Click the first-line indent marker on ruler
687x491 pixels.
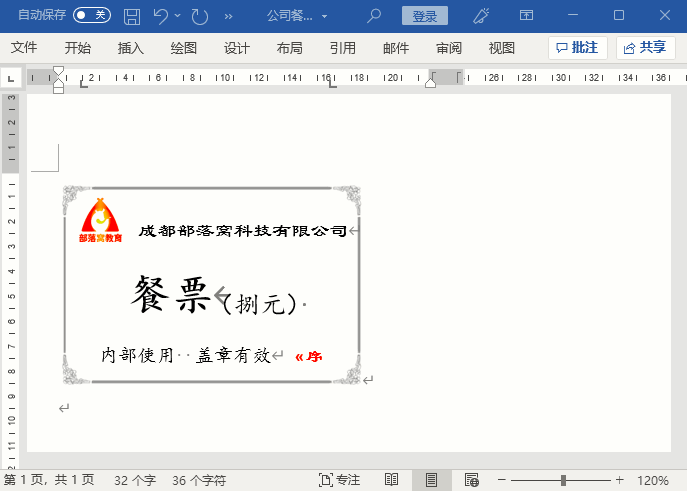click(x=58, y=71)
